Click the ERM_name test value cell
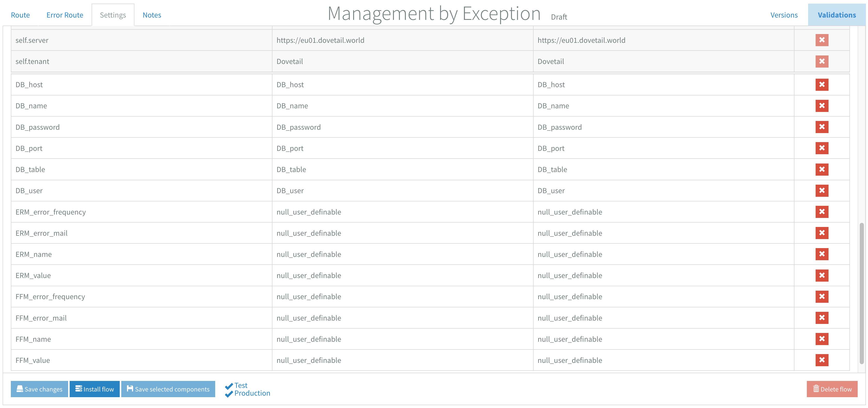Screen dimensions: 868x408 402,254
